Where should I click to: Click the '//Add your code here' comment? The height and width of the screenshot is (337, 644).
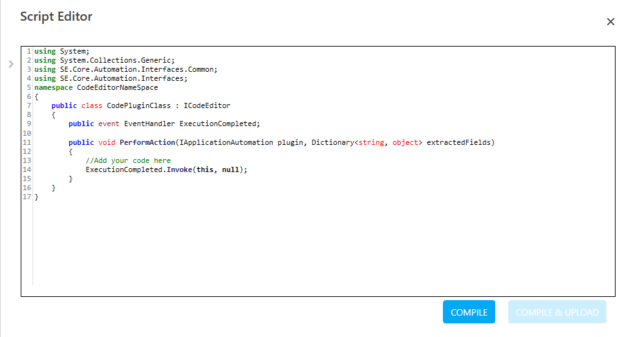click(128, 160)
